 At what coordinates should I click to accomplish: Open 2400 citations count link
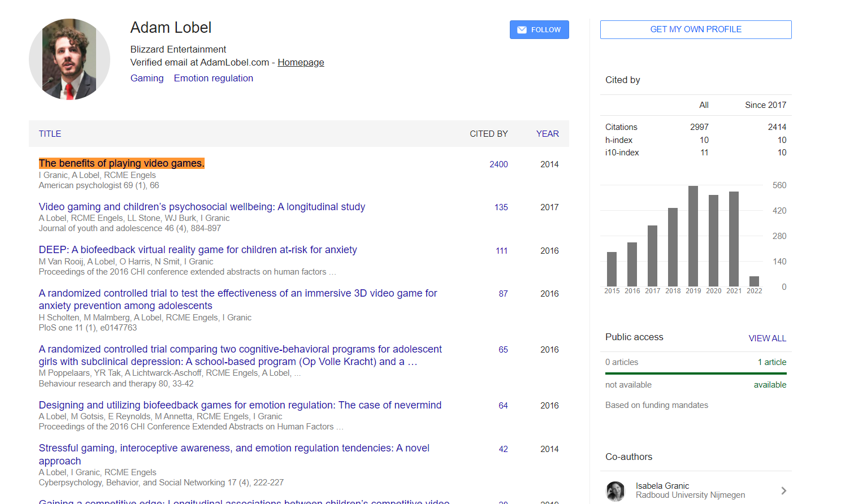(x=498, y=164)
